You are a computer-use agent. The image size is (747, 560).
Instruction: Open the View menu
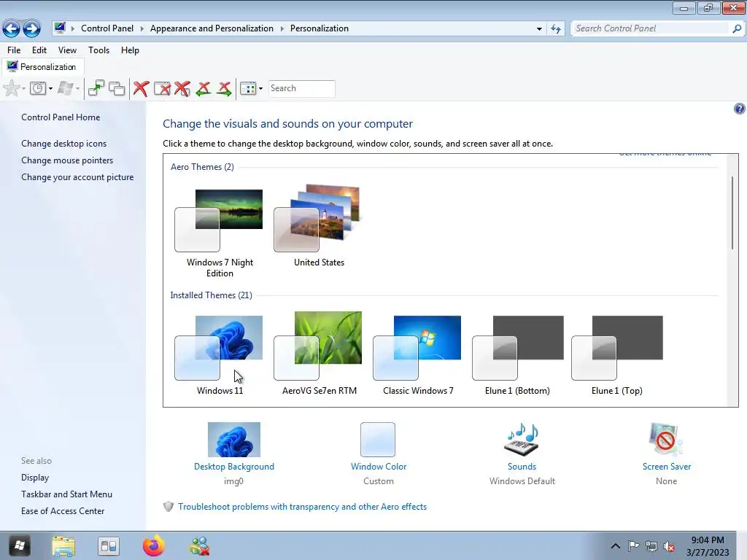pos(67,50)
